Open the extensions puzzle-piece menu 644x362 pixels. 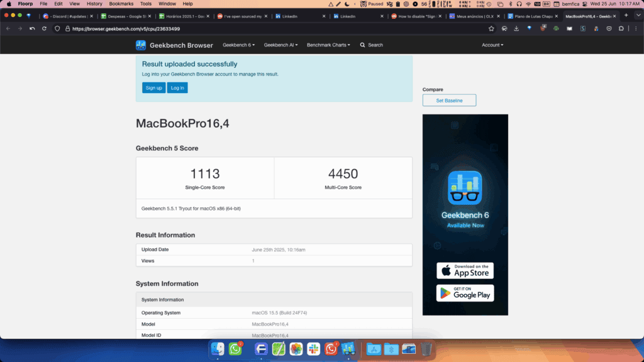[x=621, y=28]
